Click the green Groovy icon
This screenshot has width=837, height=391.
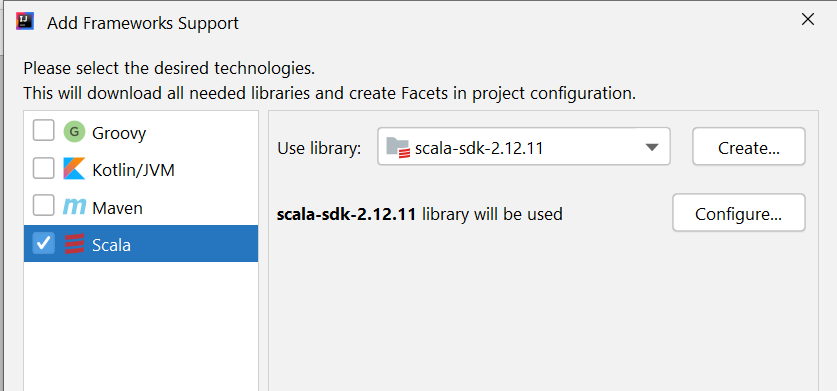(74, 132)
